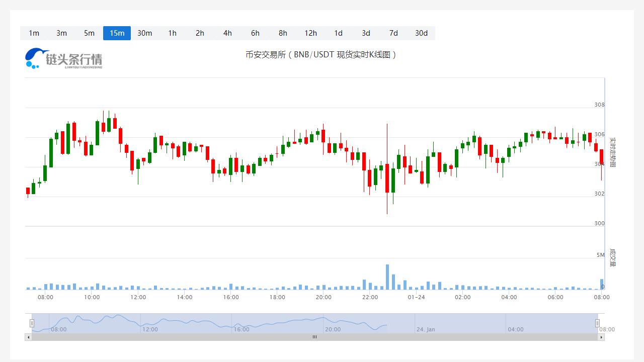Select the 8h interval tab
The image size is (644, 362).
tap(283, 33)
